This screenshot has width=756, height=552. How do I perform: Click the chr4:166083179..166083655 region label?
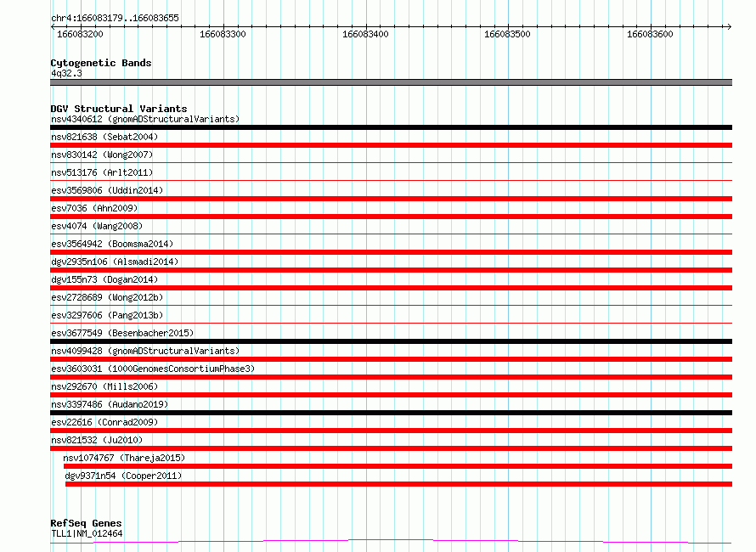click(x=115, y=18)
